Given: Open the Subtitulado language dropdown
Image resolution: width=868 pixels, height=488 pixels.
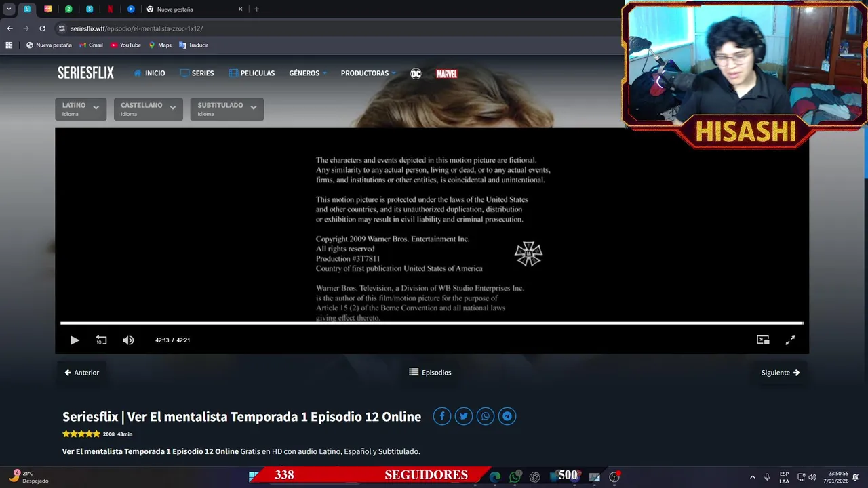Looking at the screenshot, I should [x=227, y=109].
